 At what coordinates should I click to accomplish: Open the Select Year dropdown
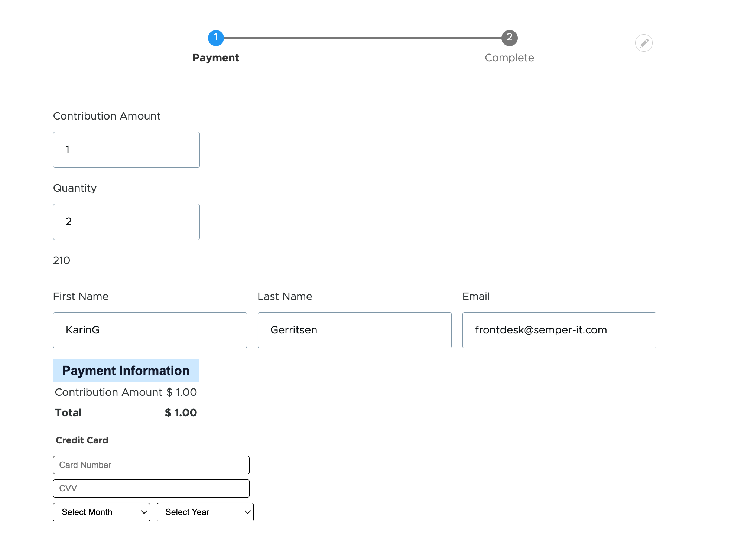click(205, 512)
